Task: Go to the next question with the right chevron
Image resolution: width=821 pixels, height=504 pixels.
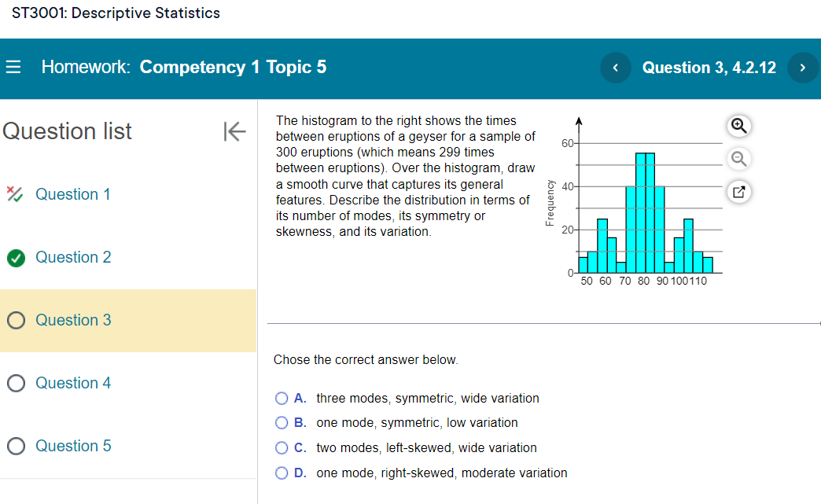Action: 803,68
